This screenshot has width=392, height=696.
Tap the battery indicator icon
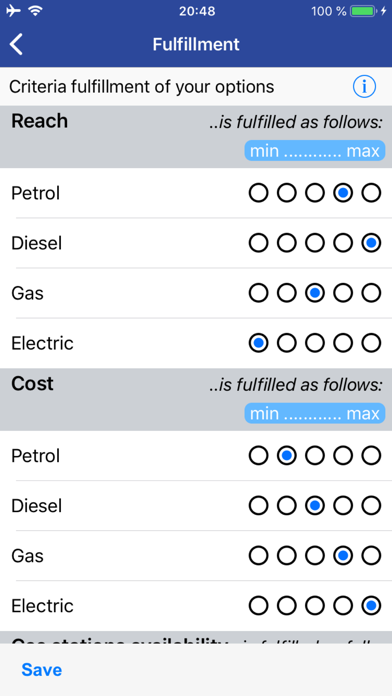[363, 11]
